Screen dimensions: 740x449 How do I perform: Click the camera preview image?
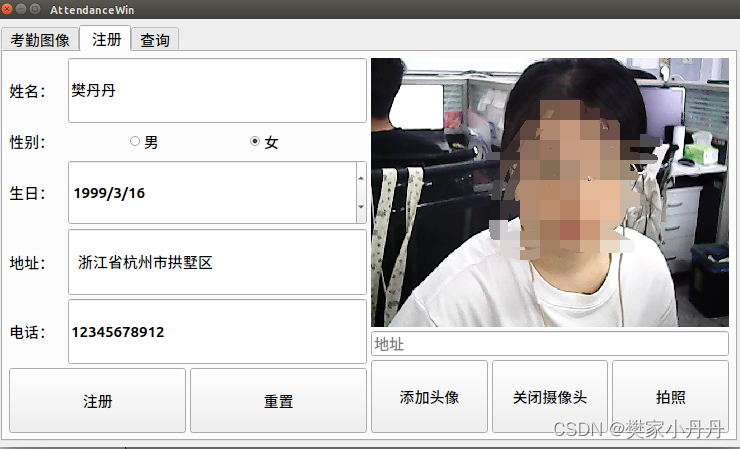point(550,192)
